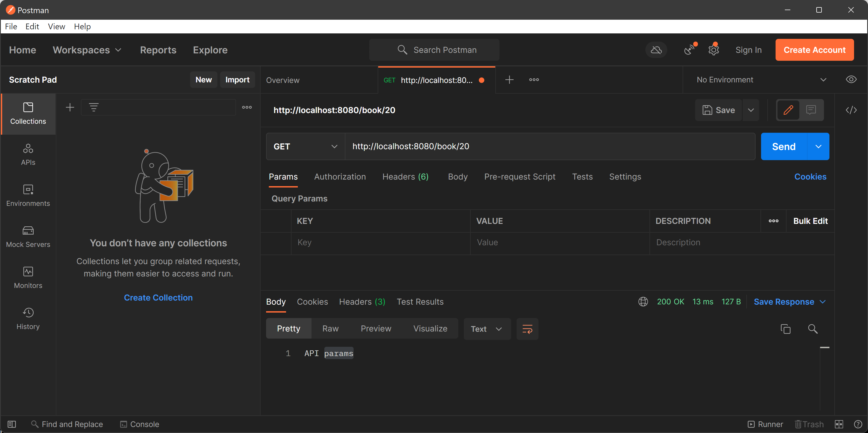Image resolution: width=868 pixels, height=433 pixels.
Task: Click the Create Collection link
Action: coord(158,298)
